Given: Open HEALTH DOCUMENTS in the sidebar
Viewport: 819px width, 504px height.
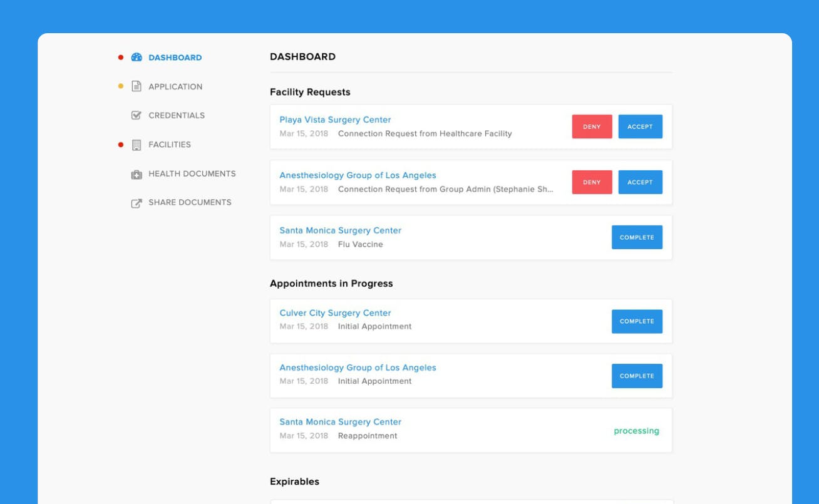Looking at the screenshot, I should pos(192,173).
